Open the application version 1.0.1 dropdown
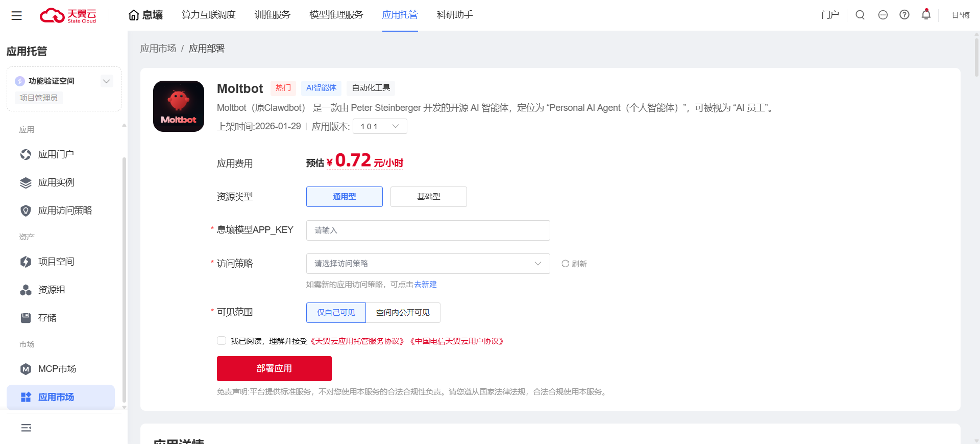 pyautogui.click(x=380, y=126)
